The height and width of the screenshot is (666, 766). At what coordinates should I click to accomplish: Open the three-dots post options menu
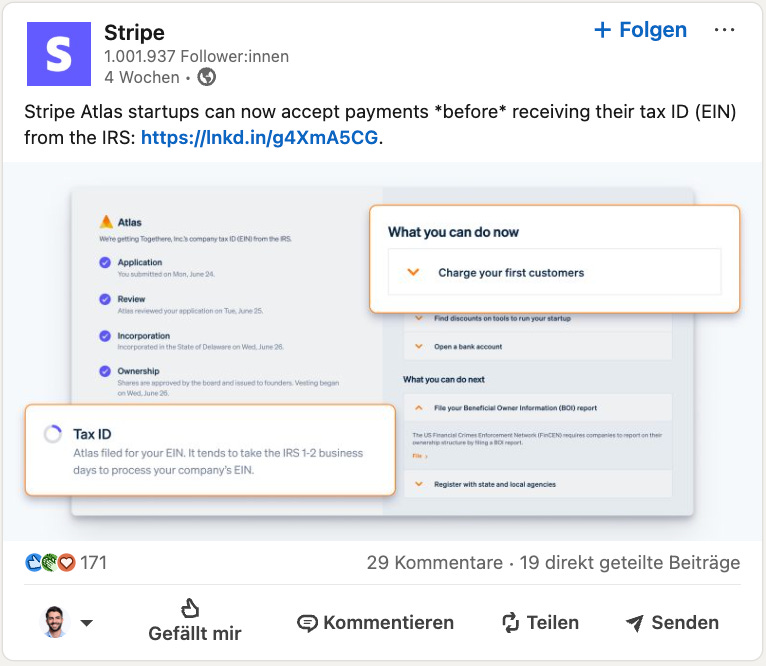pos(724,30)
